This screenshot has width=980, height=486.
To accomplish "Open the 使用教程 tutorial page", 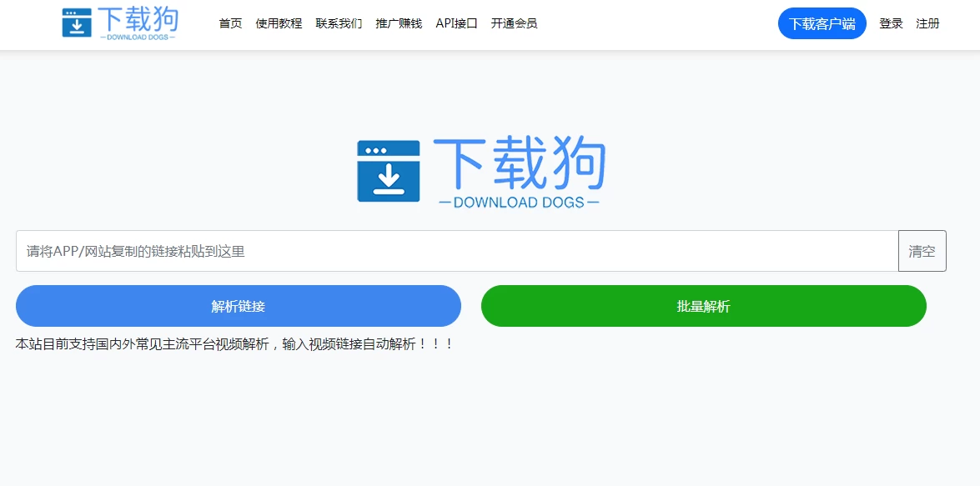I will click(279, 24).
